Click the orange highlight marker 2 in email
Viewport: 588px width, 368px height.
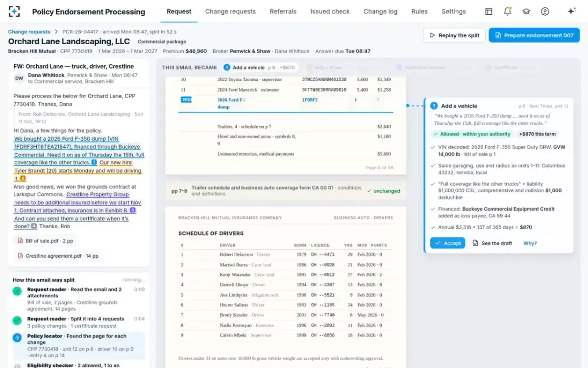pos(23,179)
